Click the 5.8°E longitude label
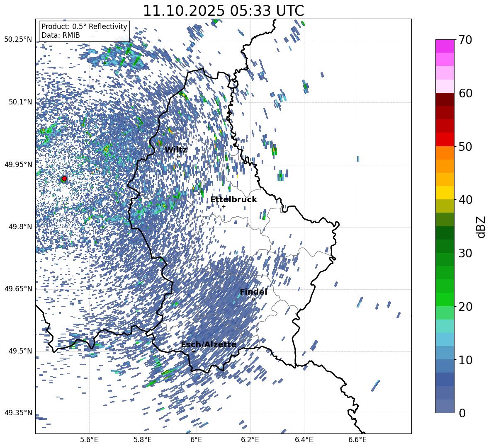This screenshot has height=448, width=491. pyautogui.click(x=143, y=440)
